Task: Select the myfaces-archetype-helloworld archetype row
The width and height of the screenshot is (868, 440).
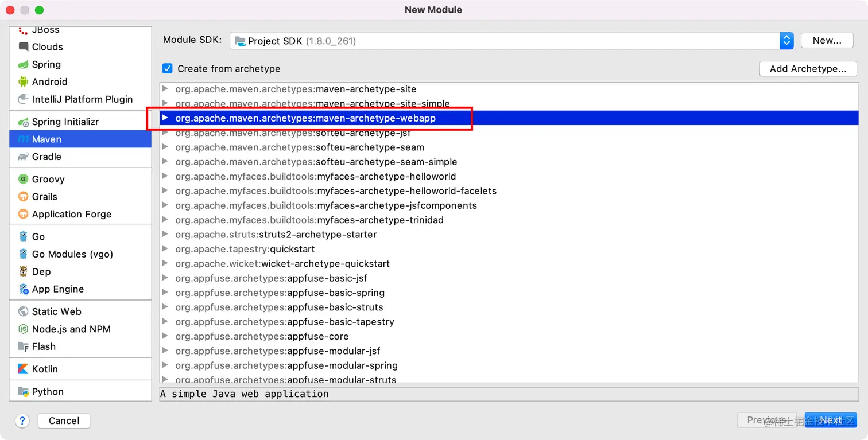Action: click(509, 176)
